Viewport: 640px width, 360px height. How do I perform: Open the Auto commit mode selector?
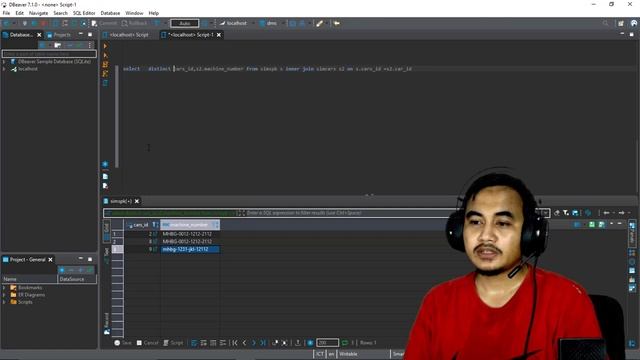click(184, 23)
